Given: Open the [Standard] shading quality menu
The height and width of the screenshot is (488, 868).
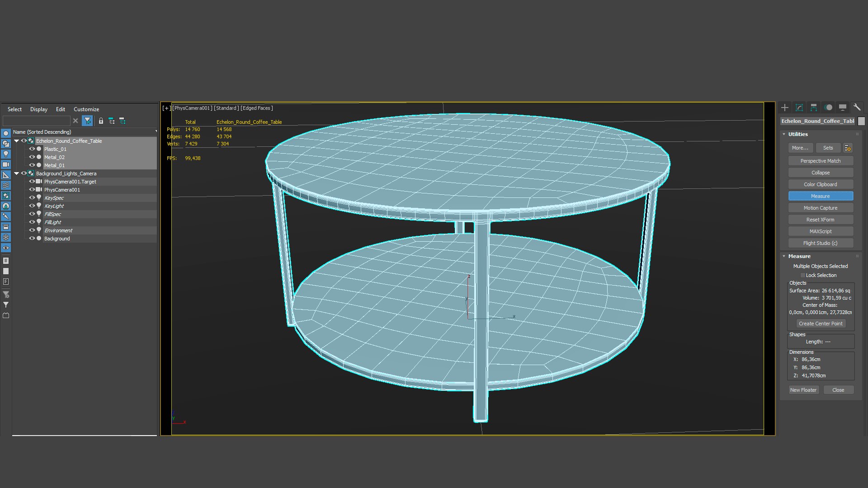Looking at the screenshot, I should tap(226, 108).
